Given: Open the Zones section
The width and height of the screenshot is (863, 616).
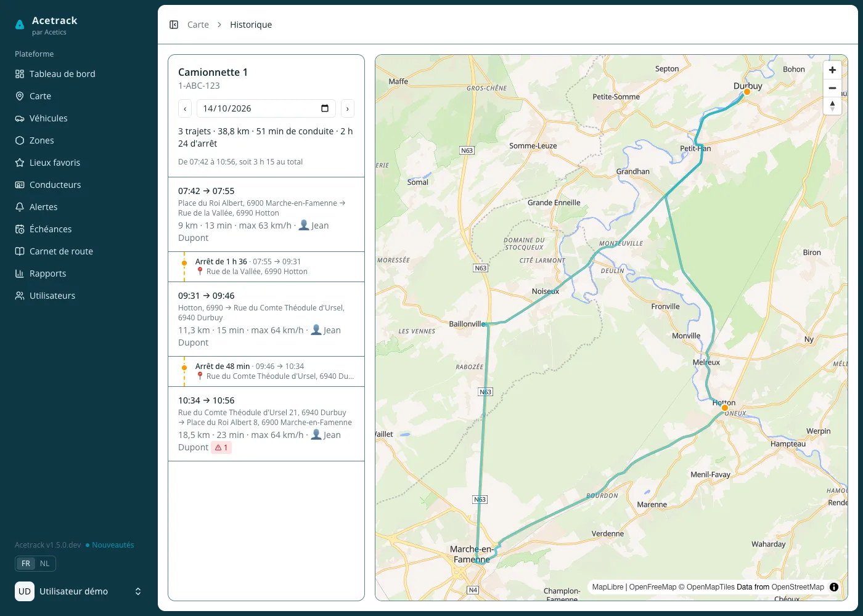Looking at the screenshot, I should coord(79,140).
